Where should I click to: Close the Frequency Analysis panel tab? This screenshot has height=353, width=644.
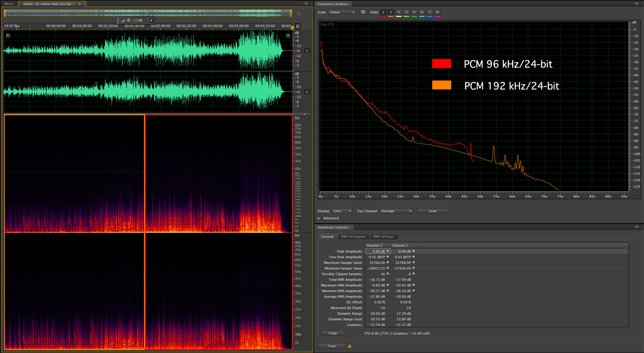pos(350,4)
